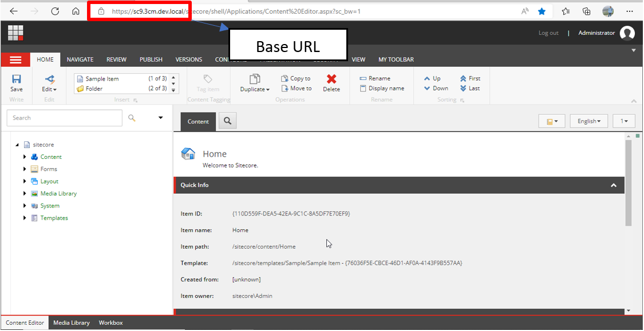The image size is (644, 331).
Task: Collapse the Quick Info section
Action: click(613, 185)
